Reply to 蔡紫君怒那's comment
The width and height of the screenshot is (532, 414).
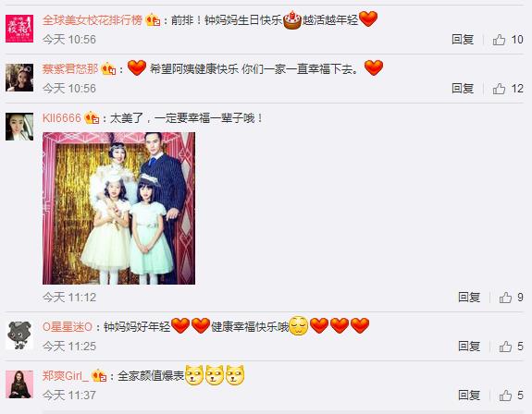463,89
